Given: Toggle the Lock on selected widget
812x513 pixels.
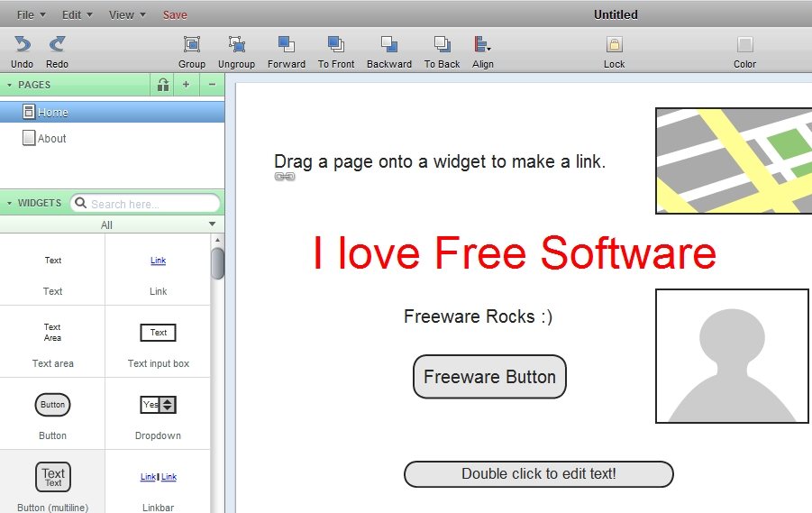Looking at the screenshot, I should coord(614,44).
